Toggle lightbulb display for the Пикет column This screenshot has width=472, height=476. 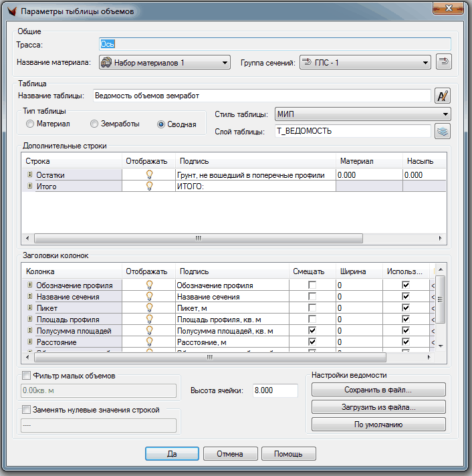coord(150,308)
